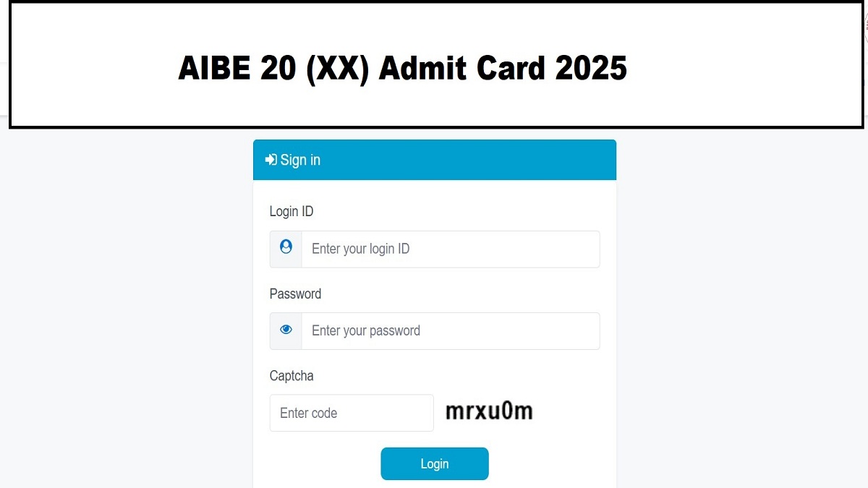Click the user profile icon beside Login ID field
The width and height of the screenshot is (868, 488).
(x=285, y=248)
